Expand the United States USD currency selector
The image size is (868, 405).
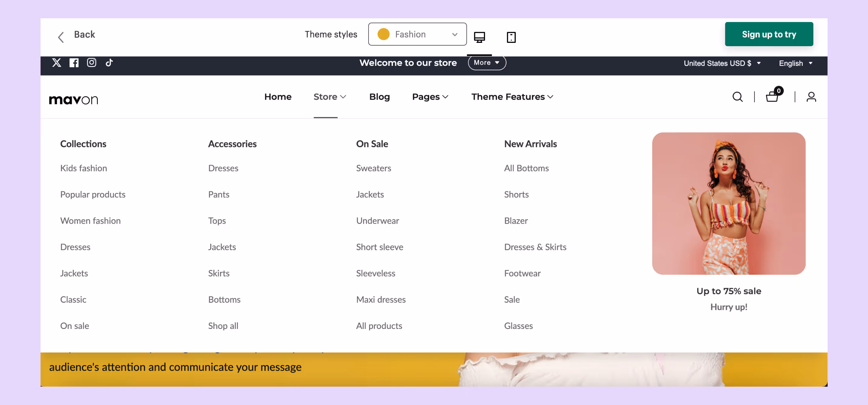(x=722, y=63)
